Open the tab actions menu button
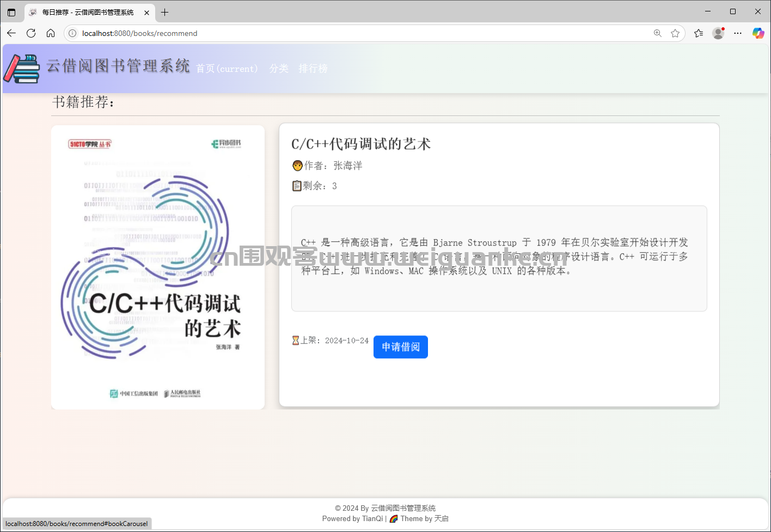Viewport: 771px width, 532px height. (11, 12)
